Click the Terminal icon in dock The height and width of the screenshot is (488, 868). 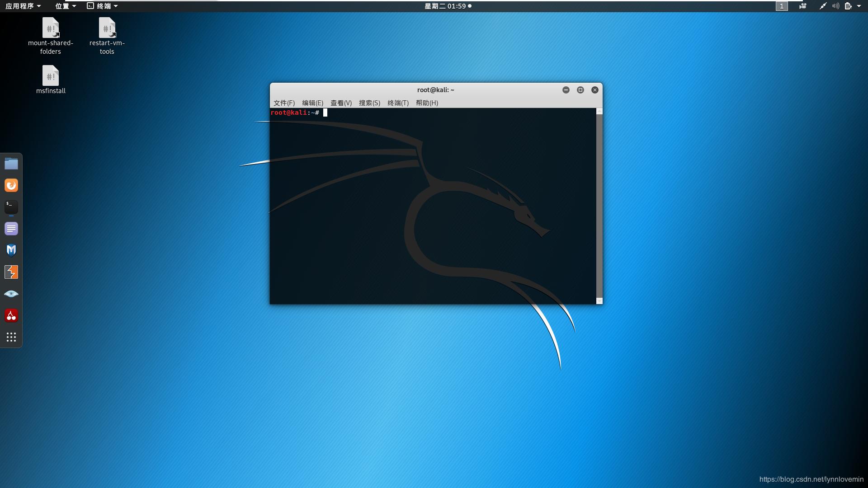(11, 207)
